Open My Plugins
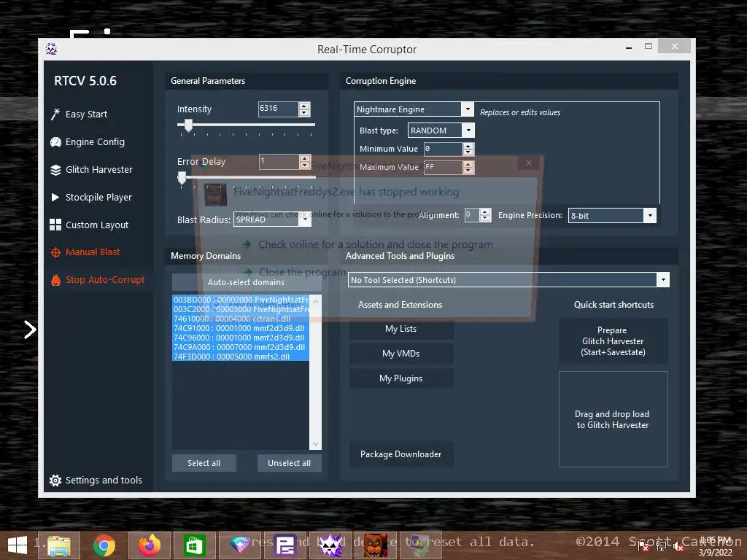This screenshot has height=560, width=747. 401,378
